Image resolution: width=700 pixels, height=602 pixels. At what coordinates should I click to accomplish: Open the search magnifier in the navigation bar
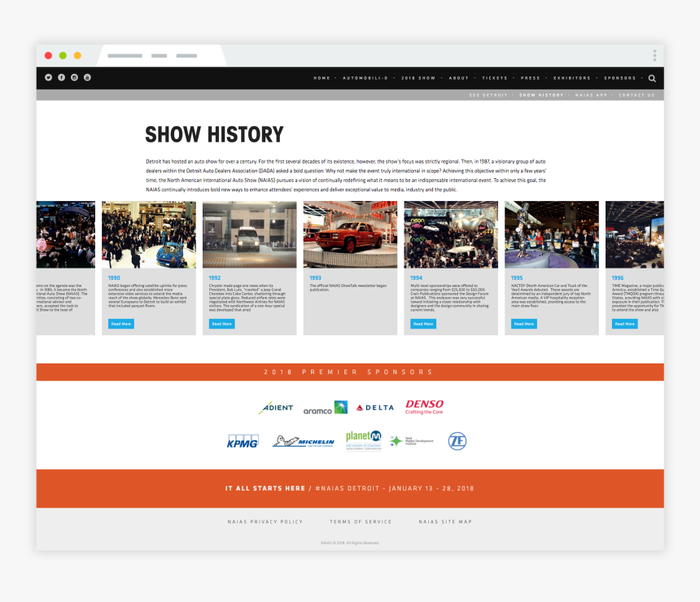[652, 78]
